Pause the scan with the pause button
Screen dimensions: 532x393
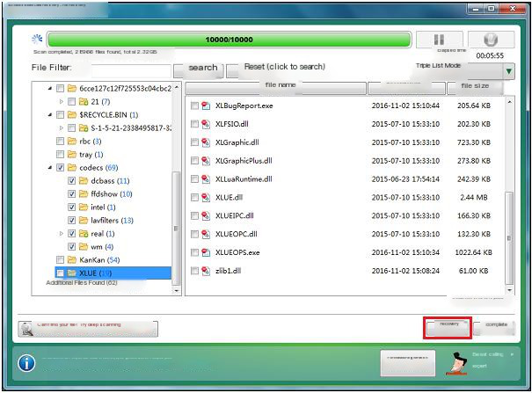point(434,40)
